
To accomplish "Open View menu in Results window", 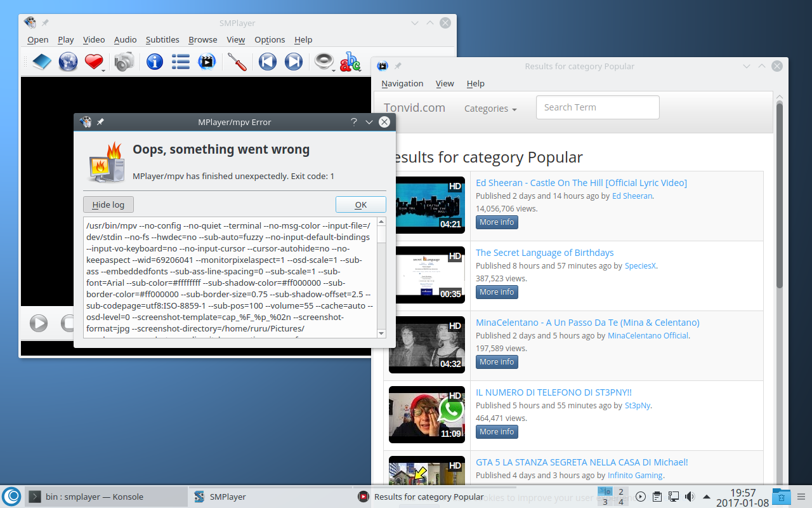I will [445, 83].
